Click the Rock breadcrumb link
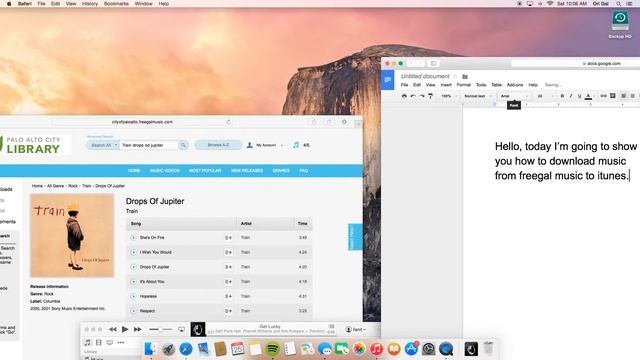The image size is (640, 360). point(73,186)
